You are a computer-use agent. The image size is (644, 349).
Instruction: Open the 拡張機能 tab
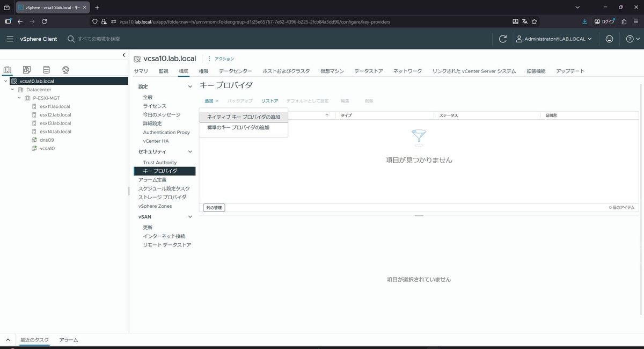pos(536,71)
